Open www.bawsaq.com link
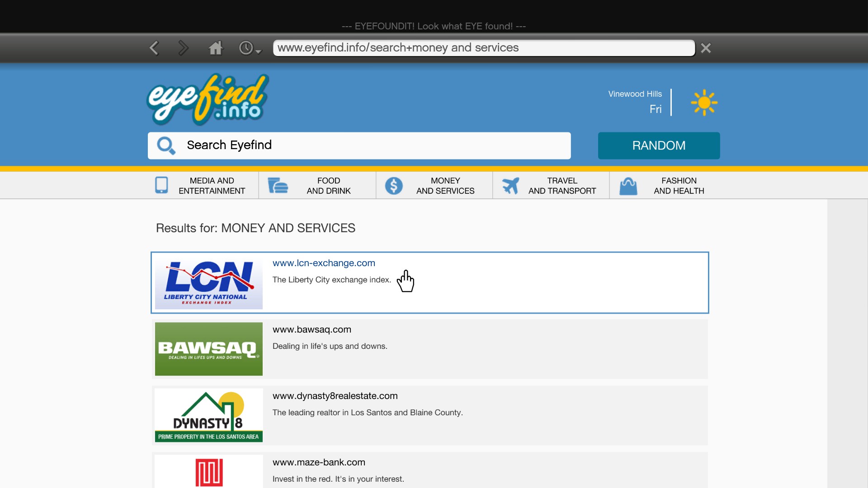The image size is (868, 488). [x=311, y=329]
